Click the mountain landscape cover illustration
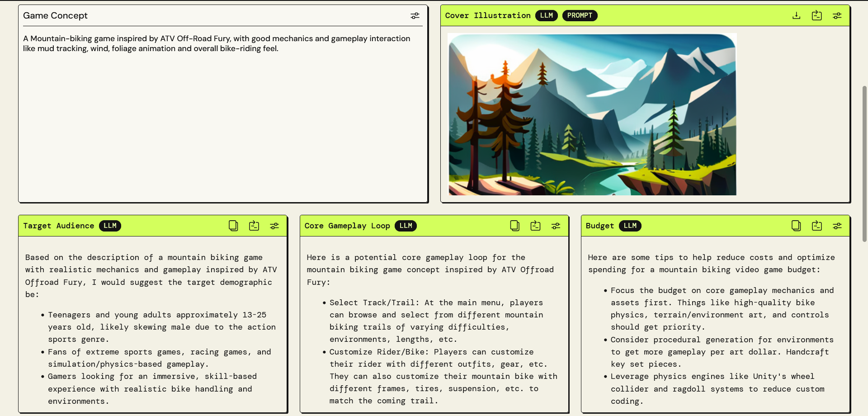868x416 pixels. 592,114
